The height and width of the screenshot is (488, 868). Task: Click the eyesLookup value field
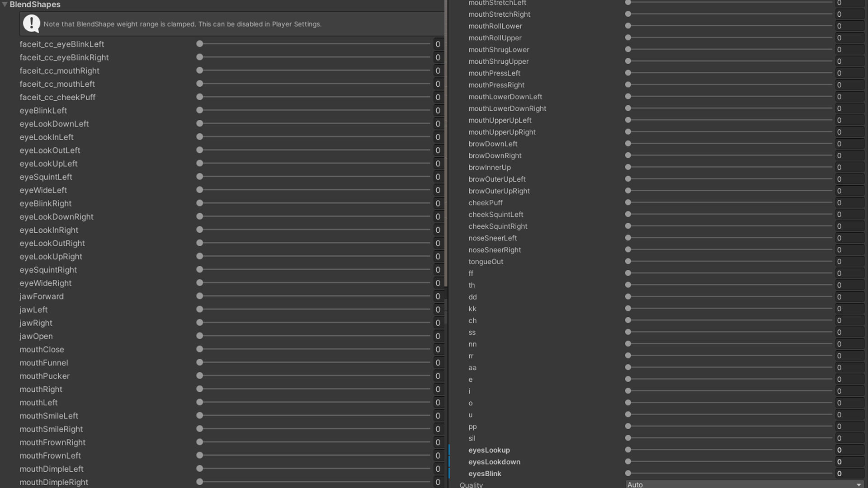tap(849, 450)
